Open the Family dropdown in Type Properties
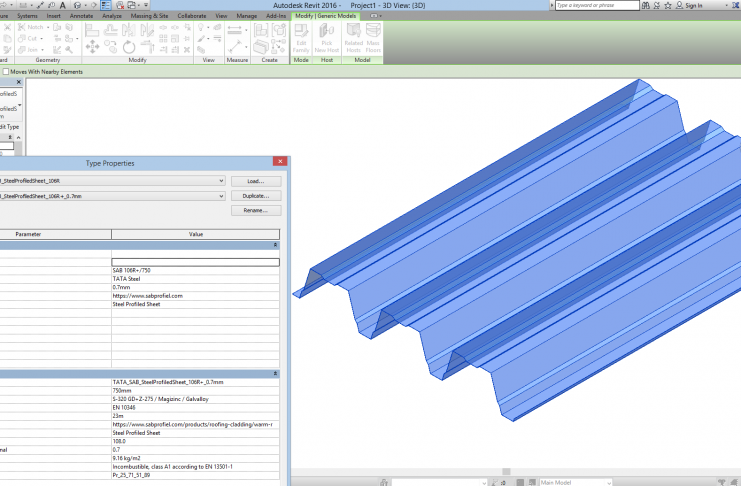 click(220, 181)
